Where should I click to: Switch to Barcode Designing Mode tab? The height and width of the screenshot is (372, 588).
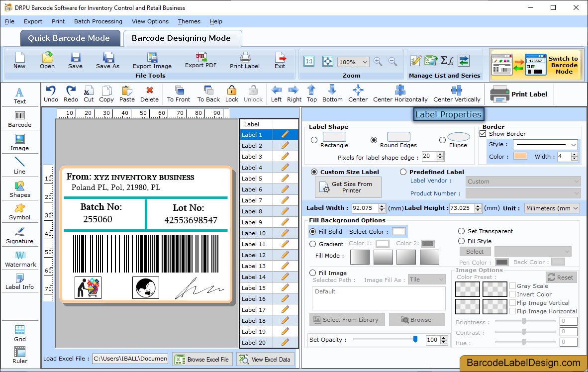(x=182, y=38)
